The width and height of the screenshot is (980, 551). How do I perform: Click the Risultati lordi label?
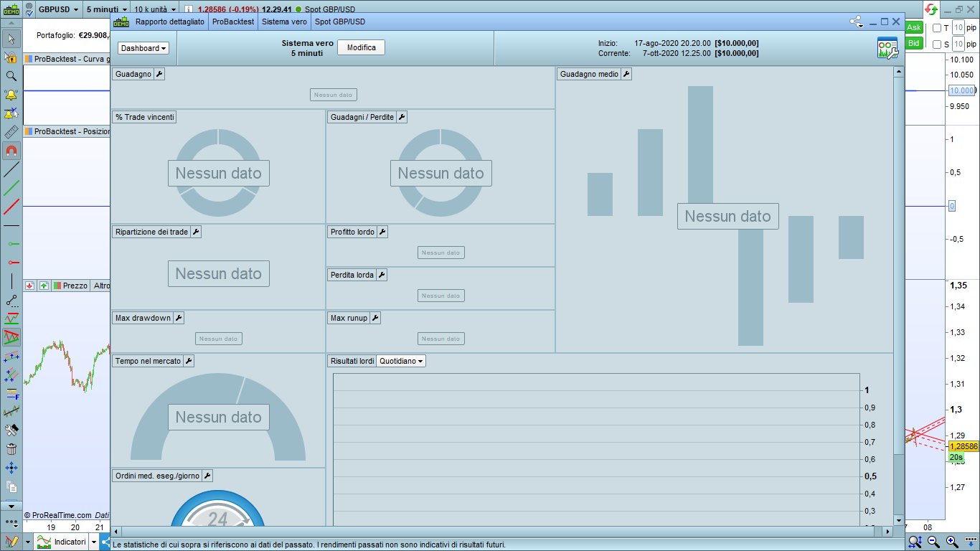click(352, 361)
